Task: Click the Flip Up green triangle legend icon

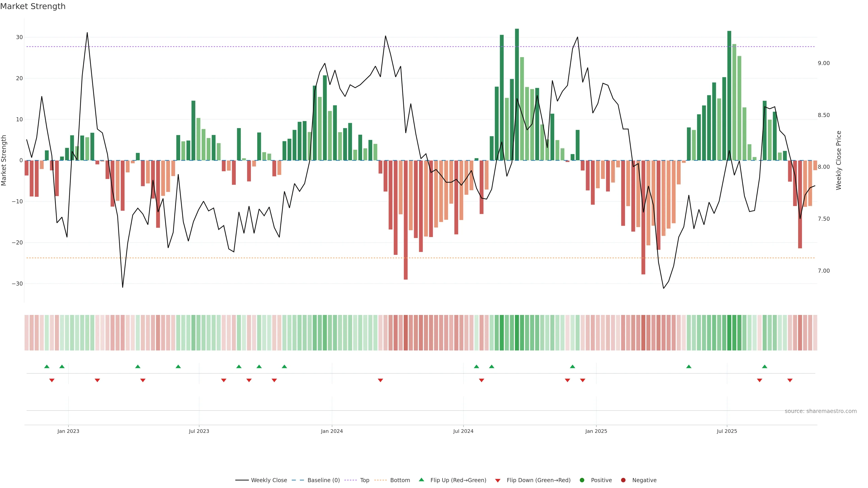Action: tap(421, 480)
